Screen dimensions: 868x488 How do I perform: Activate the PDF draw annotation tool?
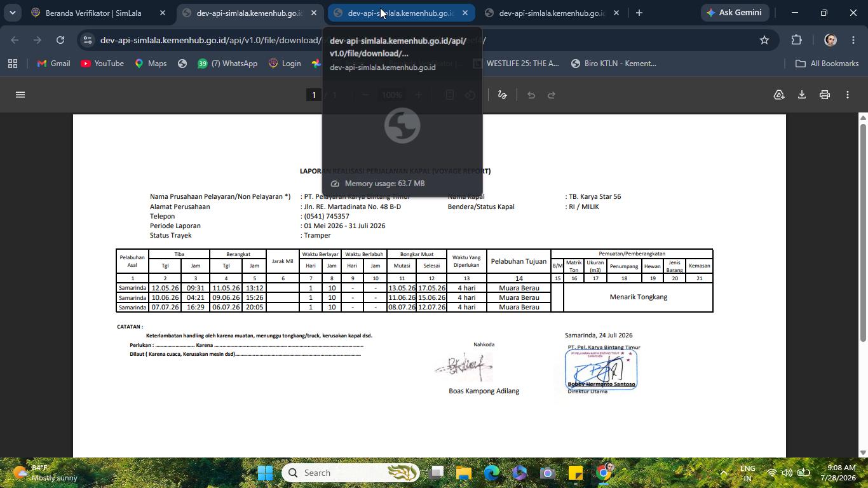coord(502,95)
